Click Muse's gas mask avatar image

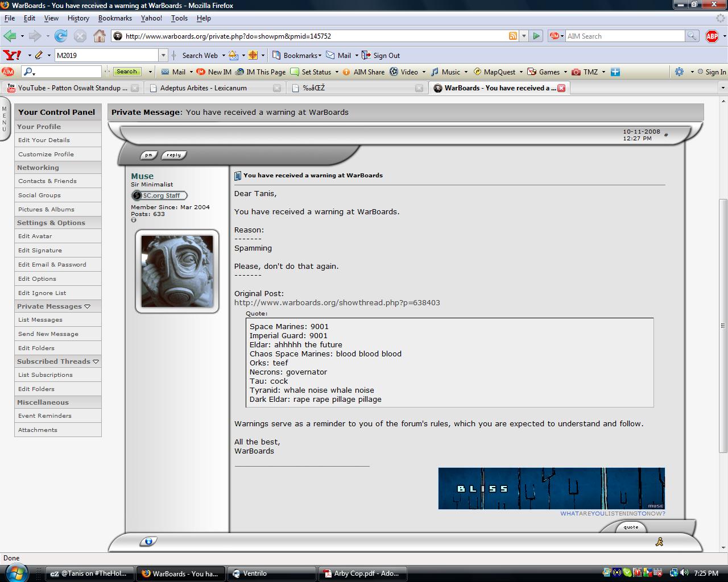point(177,271)
